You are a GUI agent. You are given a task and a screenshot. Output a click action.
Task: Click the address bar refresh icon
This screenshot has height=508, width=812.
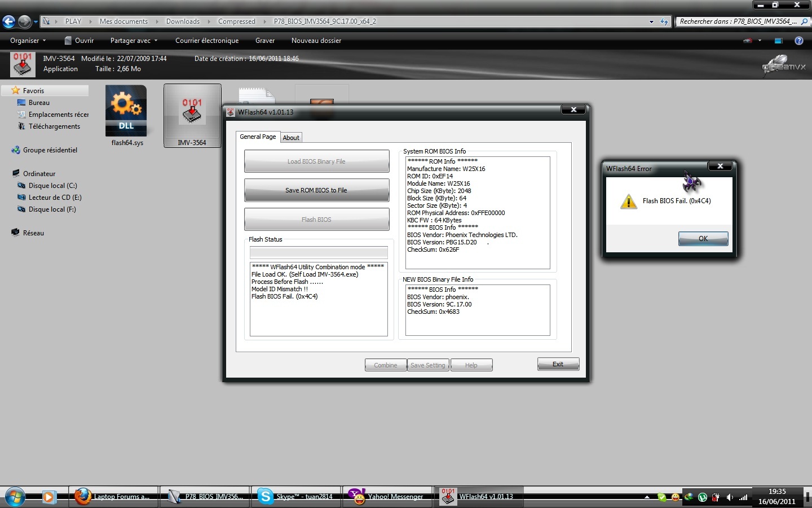click(x=664, y=21)
